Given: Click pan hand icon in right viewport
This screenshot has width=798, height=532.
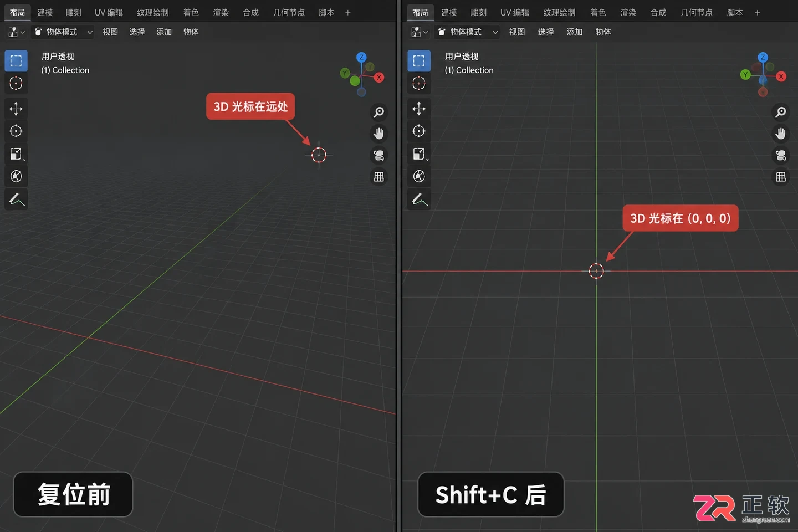Looking at the screenshot, I should (781, 134).
